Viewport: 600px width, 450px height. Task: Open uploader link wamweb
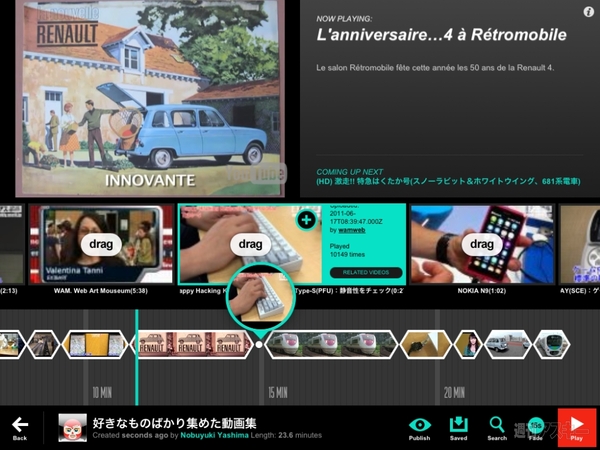point(352,230)
